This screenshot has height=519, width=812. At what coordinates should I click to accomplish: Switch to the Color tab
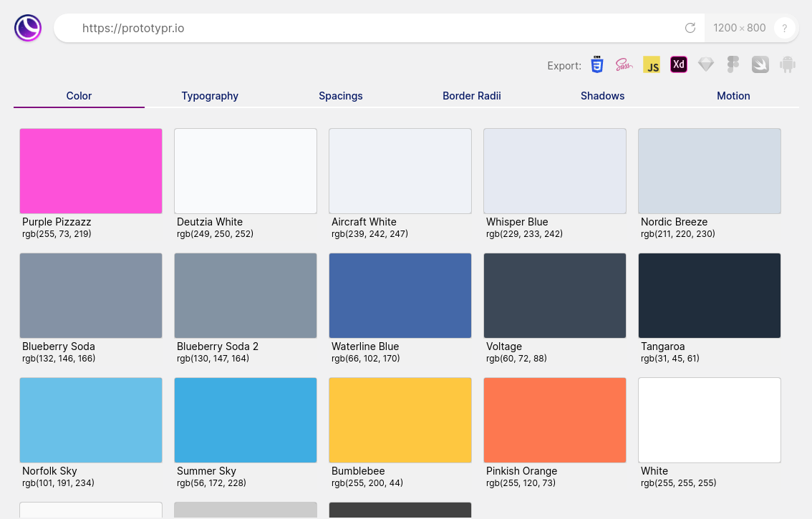[x=79, y=96]
